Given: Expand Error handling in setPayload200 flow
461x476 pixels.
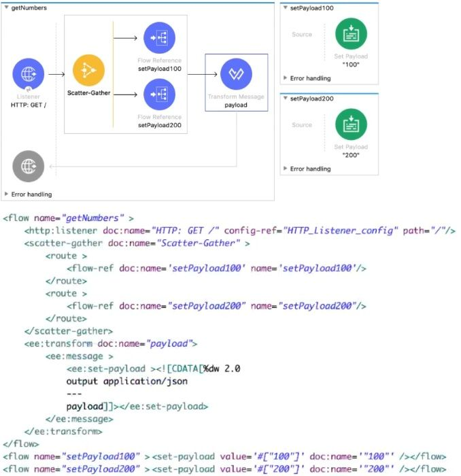Looking at the screenshot, I should tap(285, 169).
